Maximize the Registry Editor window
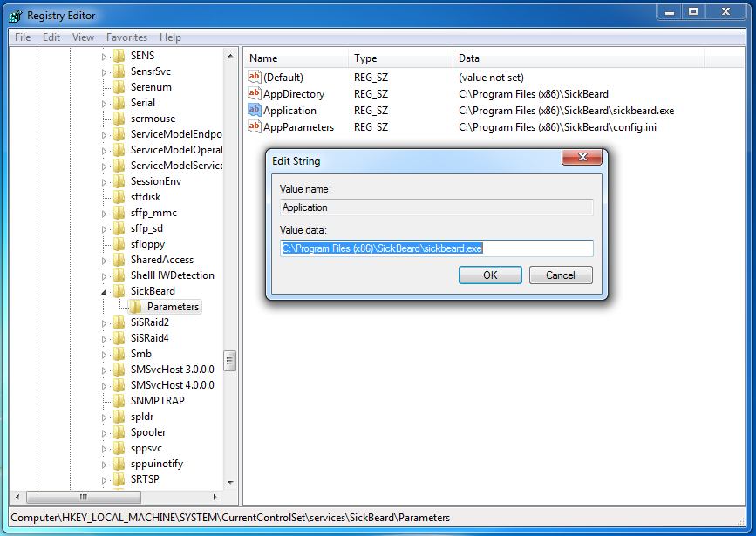 coord(693,11)
